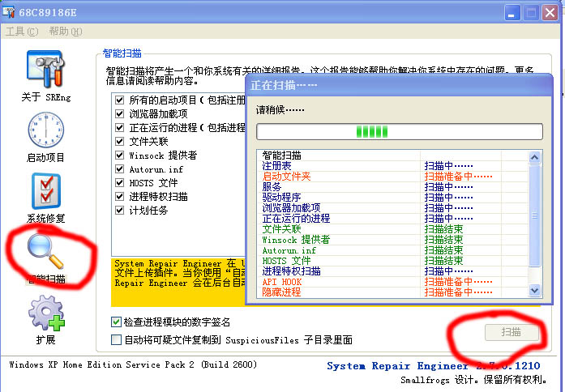
Task: Select 启动文件夹 row in scan list
Action: click(392, 177)
